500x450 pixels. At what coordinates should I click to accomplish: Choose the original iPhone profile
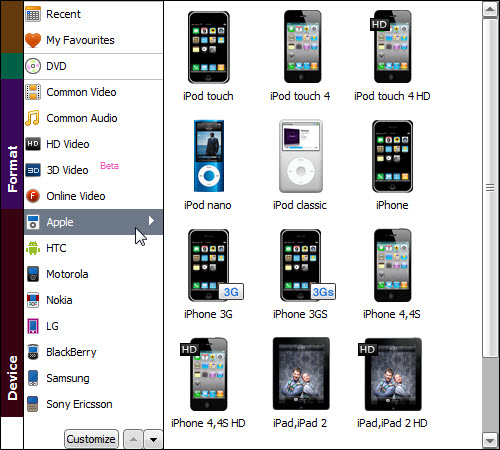(392, 165)
